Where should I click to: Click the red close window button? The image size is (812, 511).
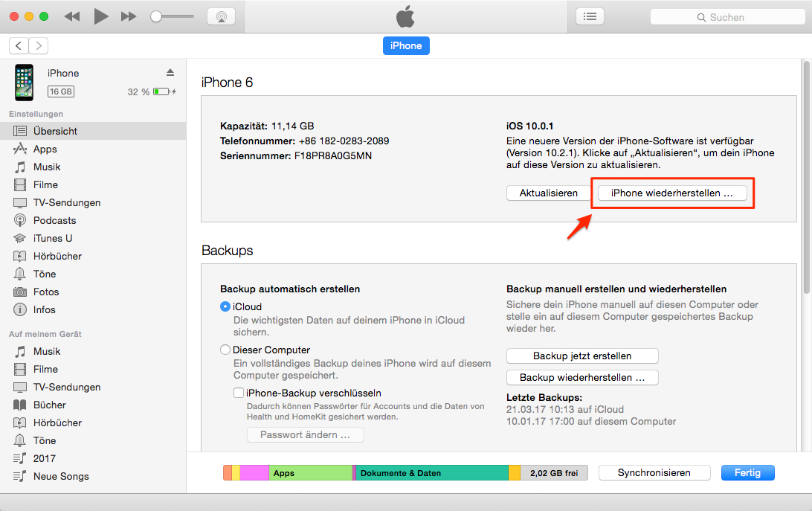[x=14, y=16]
